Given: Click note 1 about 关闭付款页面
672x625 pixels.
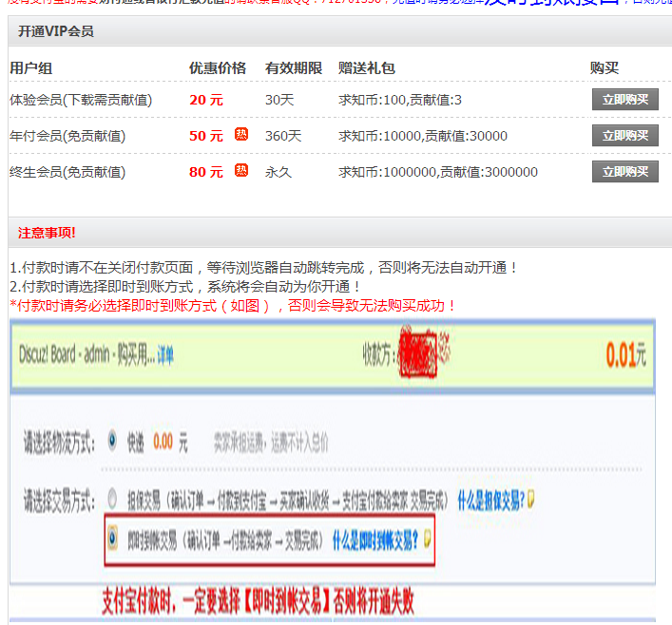Looking at the screenshot, I should click(x=264, y=268).
